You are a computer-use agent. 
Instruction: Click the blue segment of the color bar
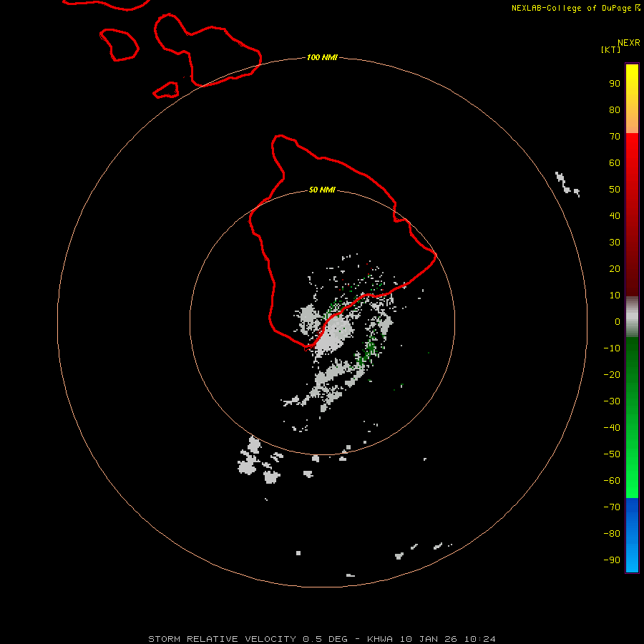tap(632, 535)
